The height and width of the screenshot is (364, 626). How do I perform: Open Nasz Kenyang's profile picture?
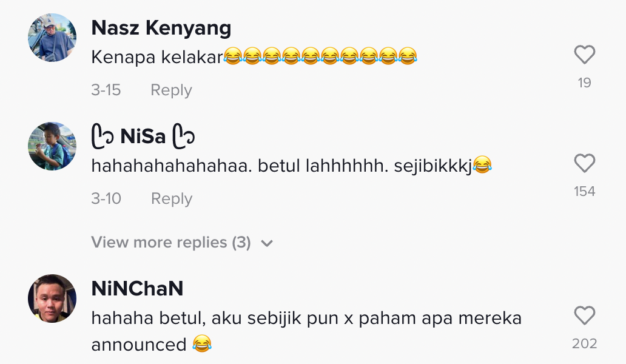click(52, 38)
